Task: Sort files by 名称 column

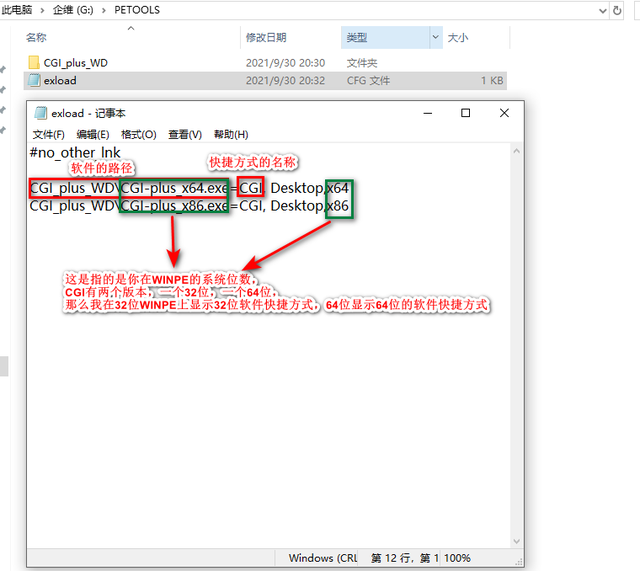Action: tap(36, 38)
